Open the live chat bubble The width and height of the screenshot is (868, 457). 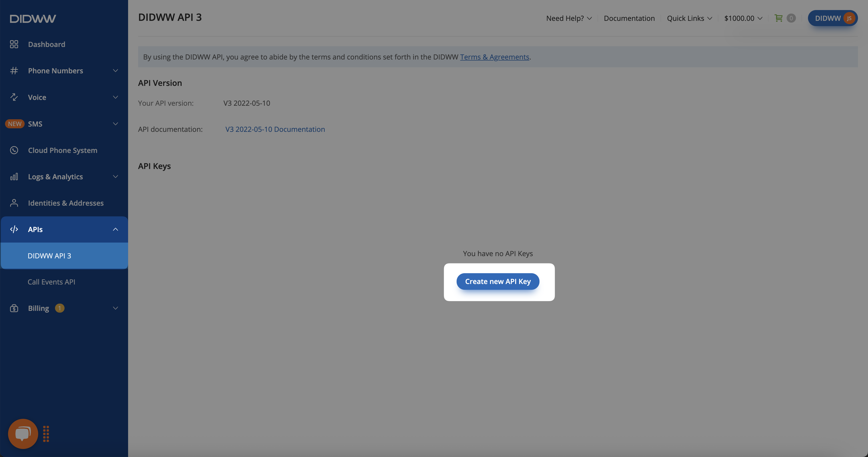[x=23, y=434]
